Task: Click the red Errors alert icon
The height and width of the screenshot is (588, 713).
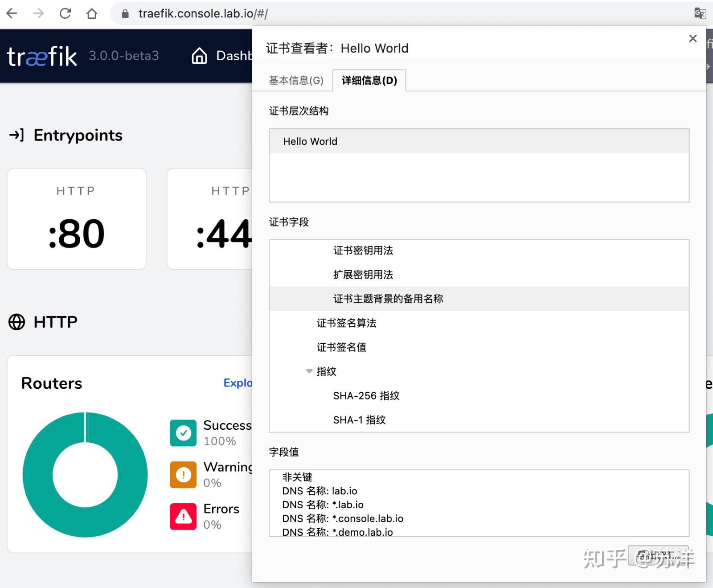Action: click(183, 515)
